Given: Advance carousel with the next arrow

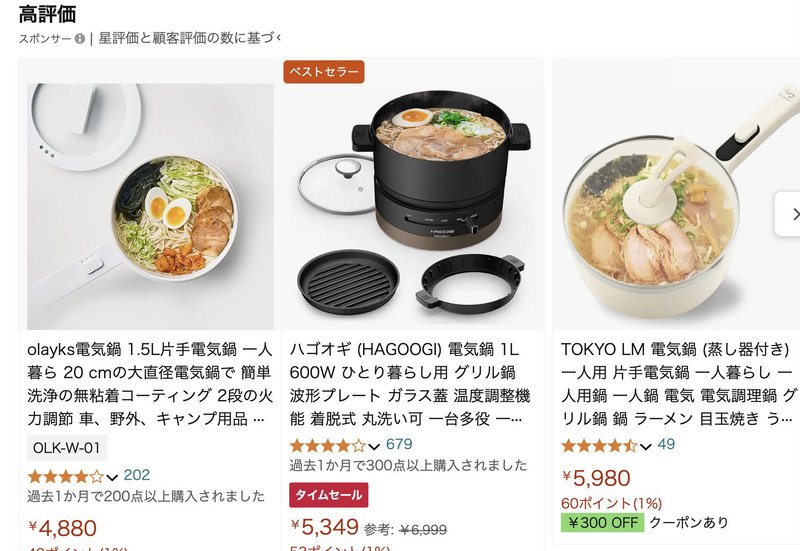Looking at the screenshot, I should tap(789, 214).
